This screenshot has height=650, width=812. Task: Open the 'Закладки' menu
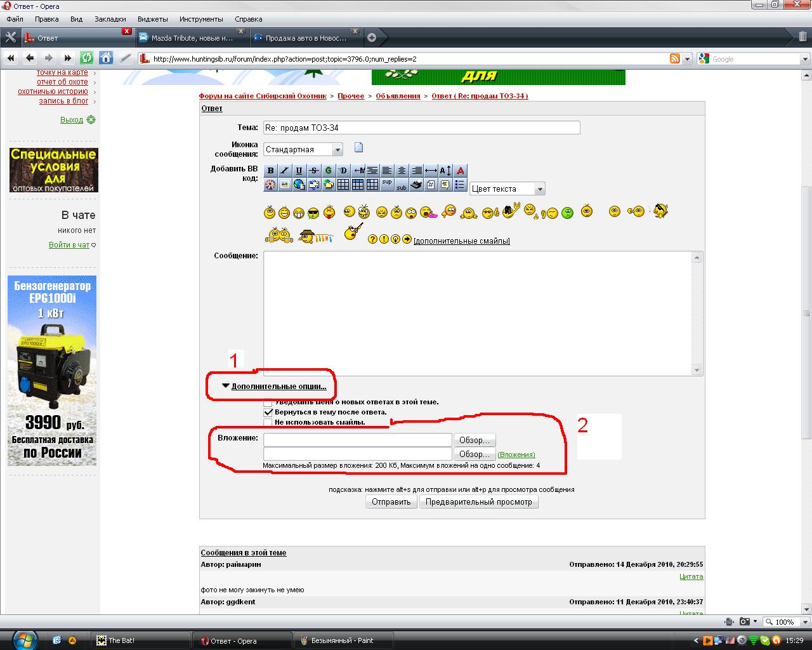tap(110, 19)
